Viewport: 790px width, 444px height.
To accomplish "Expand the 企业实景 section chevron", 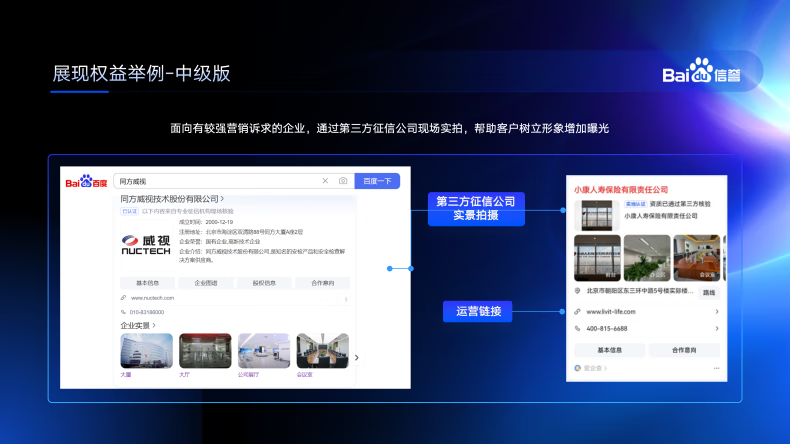I will click(155, 325).
